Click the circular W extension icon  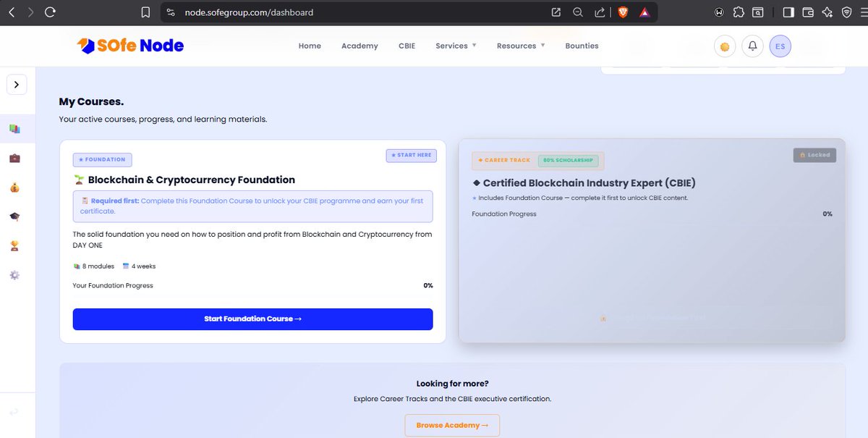point(719,12)
